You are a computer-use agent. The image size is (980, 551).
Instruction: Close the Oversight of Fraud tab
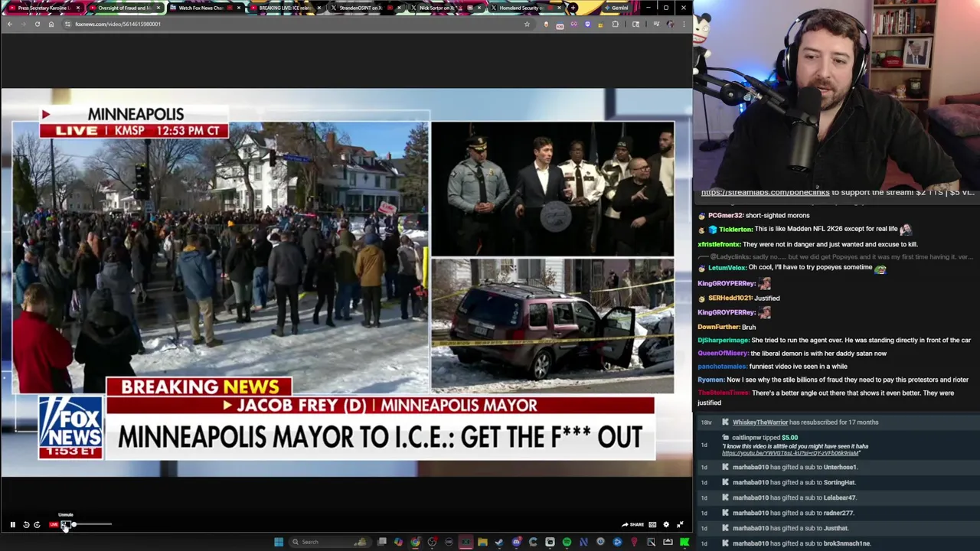pyautogui.click(x=158, y=8)
